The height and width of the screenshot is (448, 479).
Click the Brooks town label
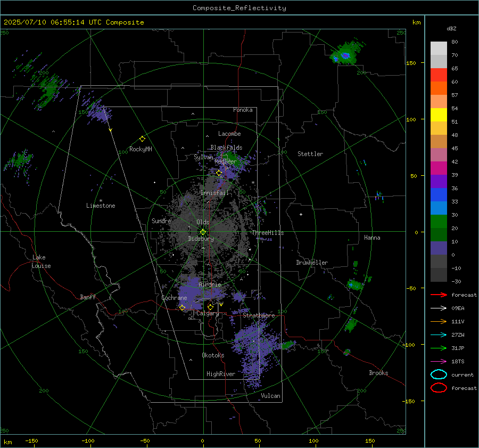pyautogui.click(x=378, y=373)
